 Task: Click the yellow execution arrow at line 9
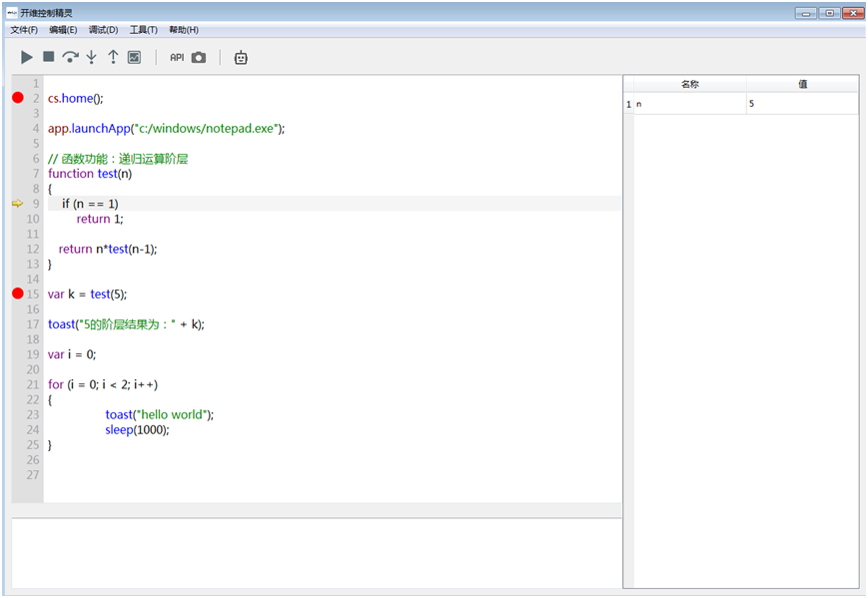coord(18,204)
